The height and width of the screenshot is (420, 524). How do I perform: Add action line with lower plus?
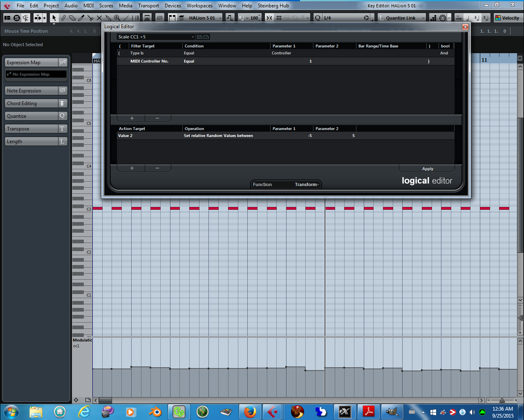click(132, 168)
